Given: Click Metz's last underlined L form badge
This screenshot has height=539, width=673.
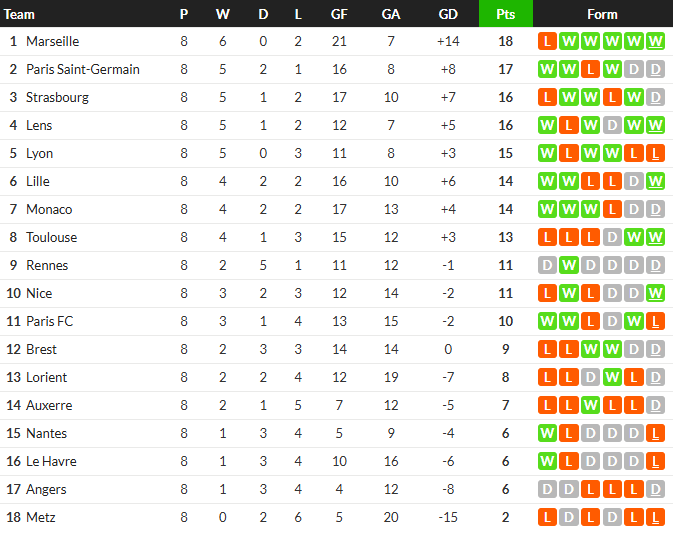Looking at the screenshot, I should click(655, 517).
